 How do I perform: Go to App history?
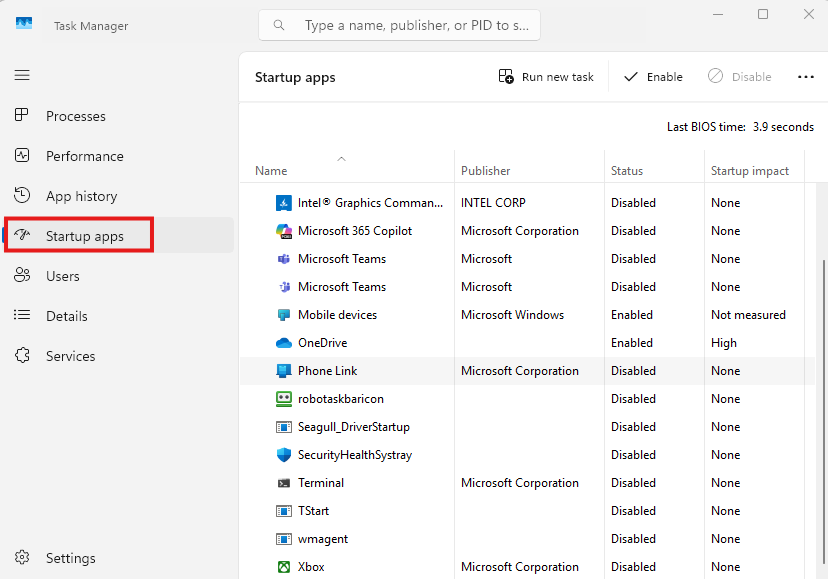(81, 196)
